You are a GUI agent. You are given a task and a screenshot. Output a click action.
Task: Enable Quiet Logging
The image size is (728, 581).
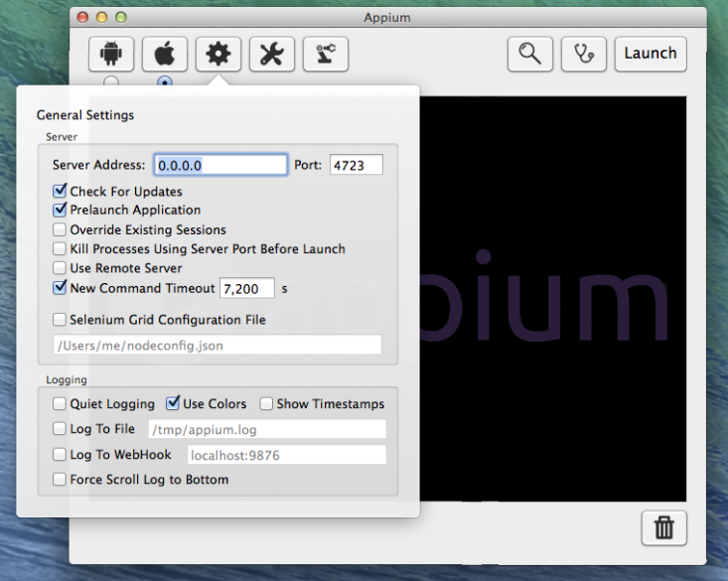click(x=60, y=403)
